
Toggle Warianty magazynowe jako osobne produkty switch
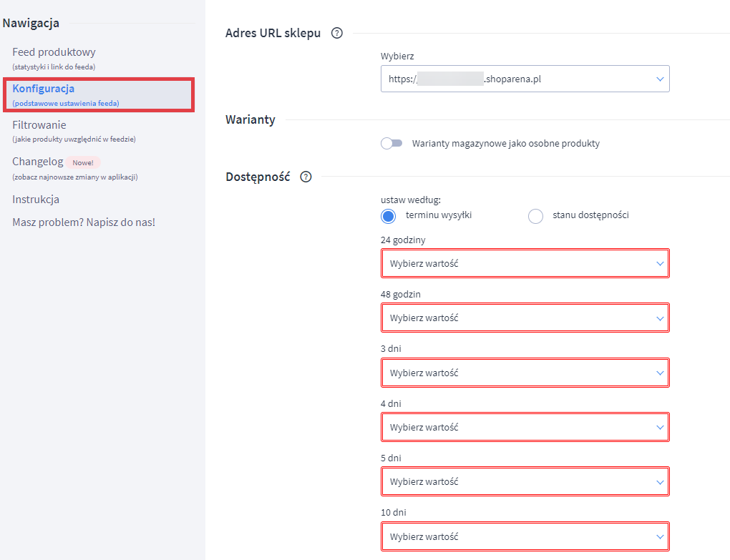coord(391,144)
